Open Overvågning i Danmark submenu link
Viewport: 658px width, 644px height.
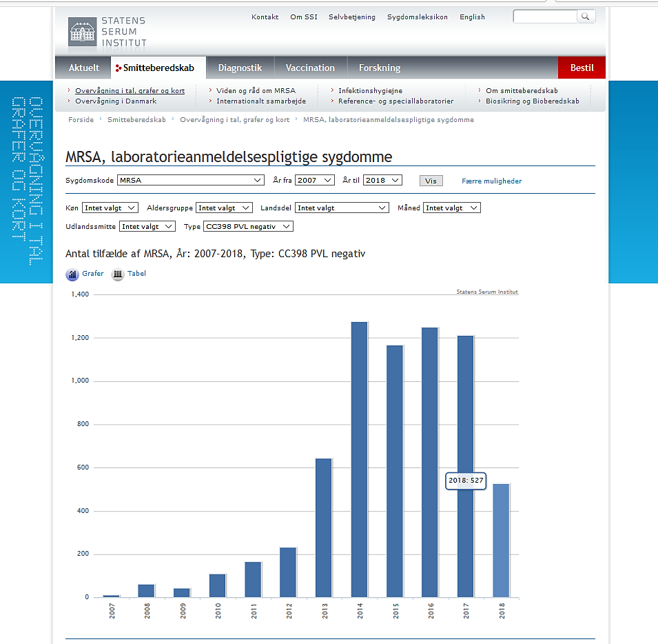tap(116, 101)
